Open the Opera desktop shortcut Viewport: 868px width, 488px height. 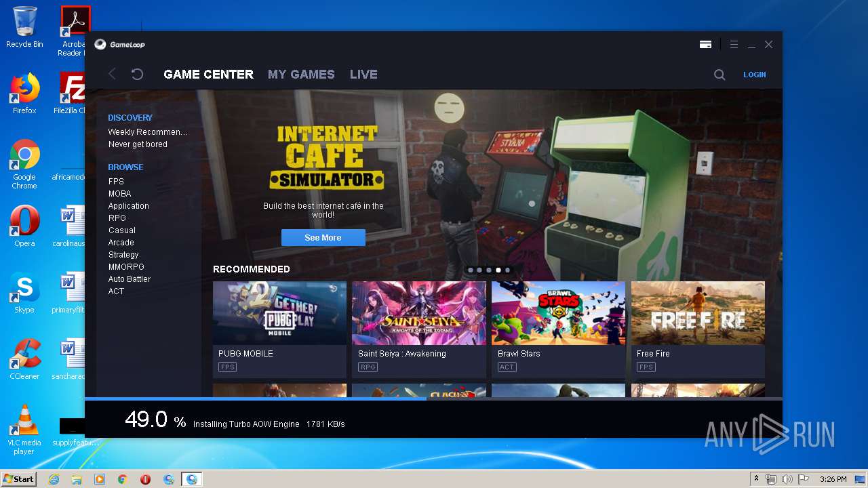[x=24, y=226]
